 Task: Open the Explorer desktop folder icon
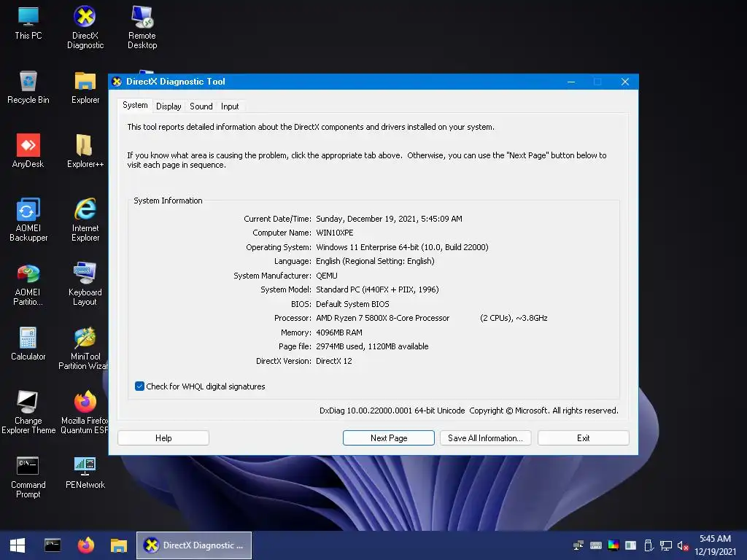(85, 87)
